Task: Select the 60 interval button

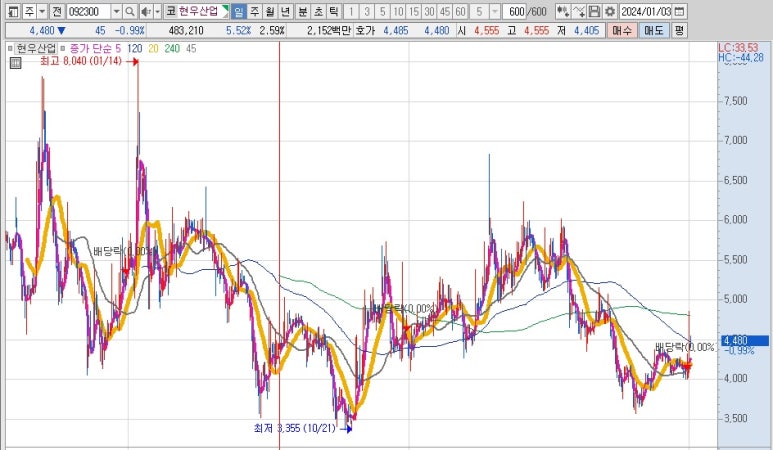Action: pyautogui.click(x=460, y=11)
